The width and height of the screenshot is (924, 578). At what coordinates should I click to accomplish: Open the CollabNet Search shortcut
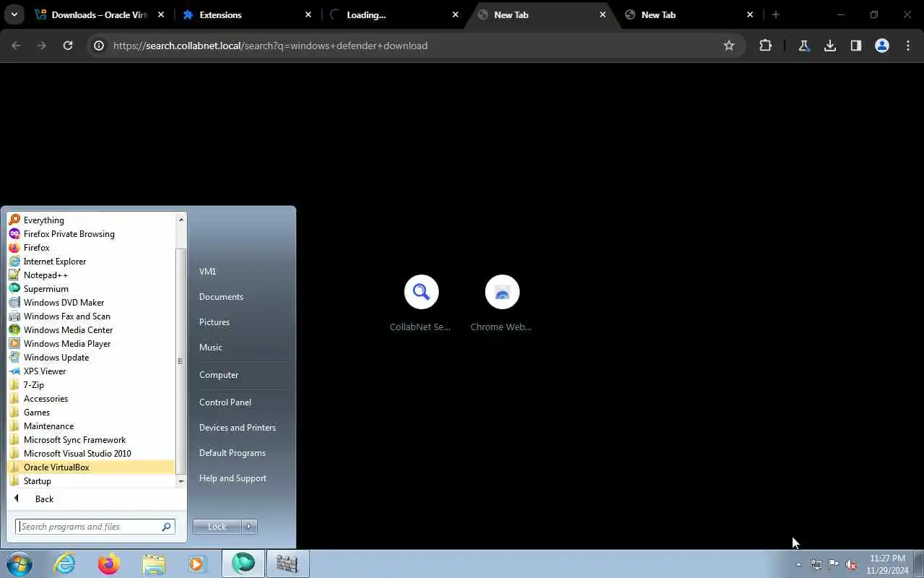[x=421, y=303]
